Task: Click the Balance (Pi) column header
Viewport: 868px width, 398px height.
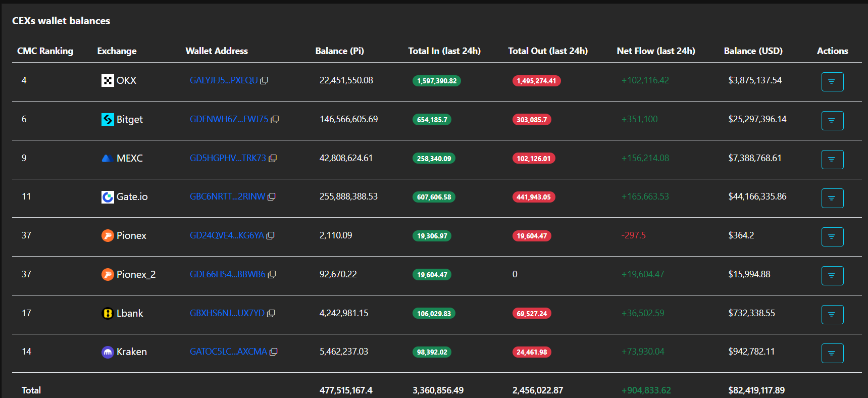Action: [339, 51]
